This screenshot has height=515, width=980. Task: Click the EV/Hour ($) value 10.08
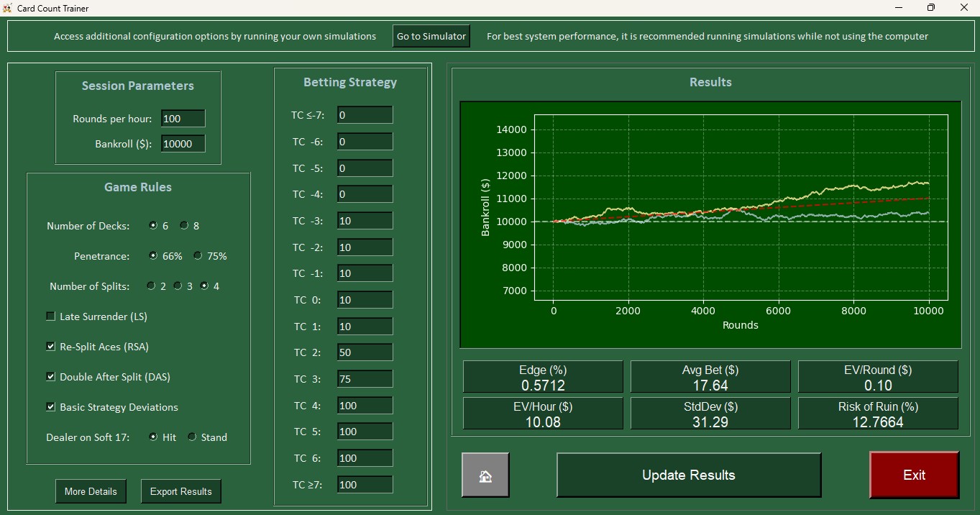click(x=543, y=421)
